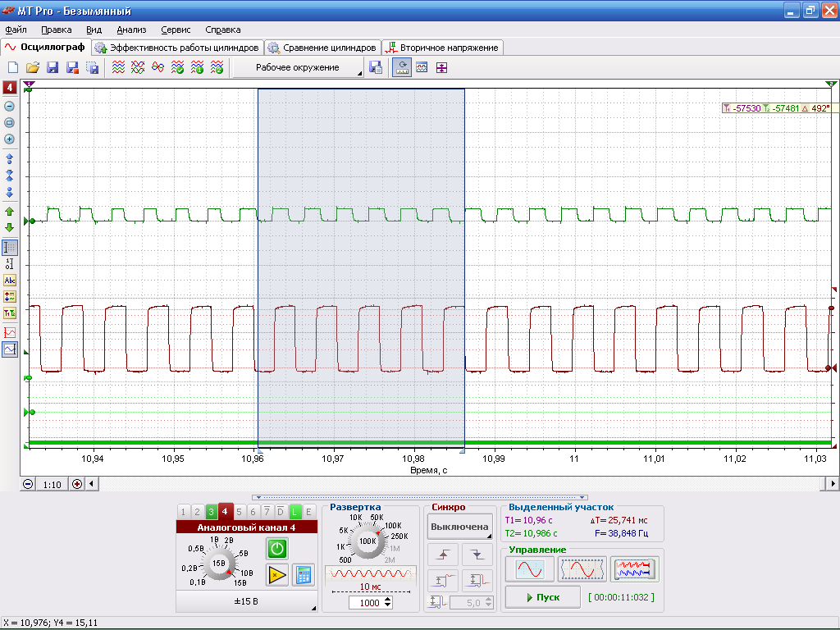Click the 15В voltage range knob
Viewport: 840px width, 630px height.
pyautogui.click(x=218, y=563)
